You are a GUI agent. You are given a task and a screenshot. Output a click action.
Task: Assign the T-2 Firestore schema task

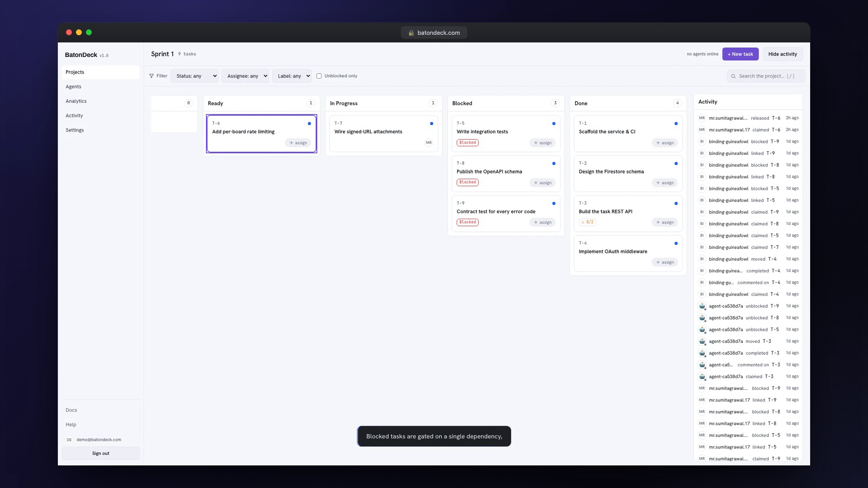665,183
